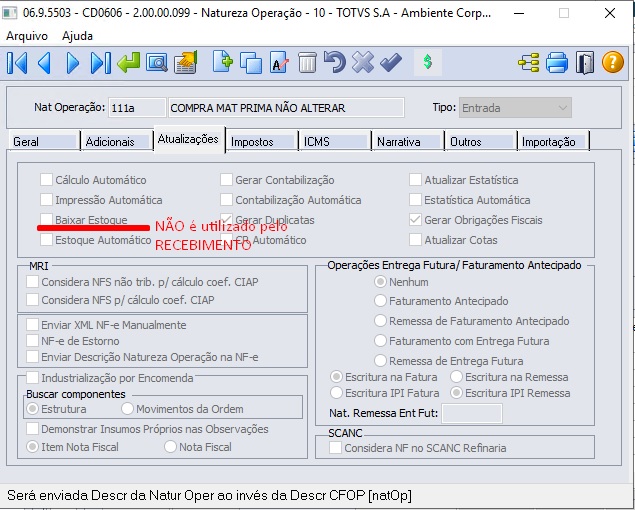Image resolution: width=635 pixels, height=510 pixels.
Task: Toggle Gerar Contabilização checkbox
Action: click(x=226, y=179)
